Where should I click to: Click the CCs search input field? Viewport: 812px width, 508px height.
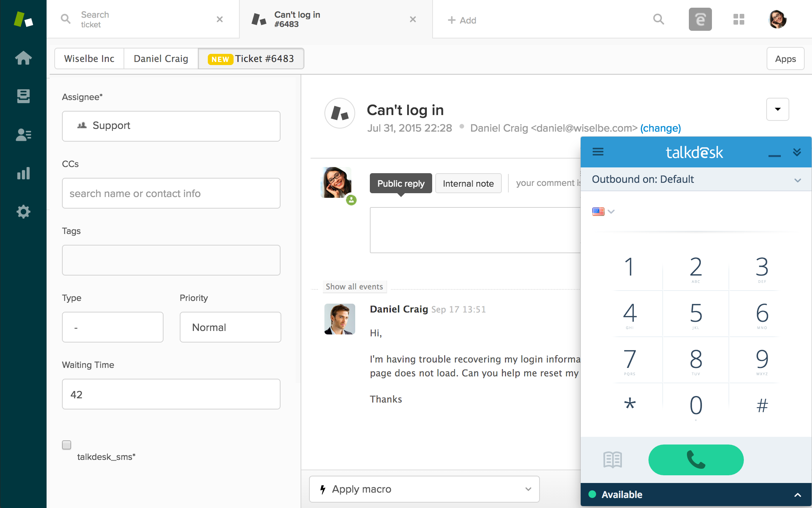[171, 193]
